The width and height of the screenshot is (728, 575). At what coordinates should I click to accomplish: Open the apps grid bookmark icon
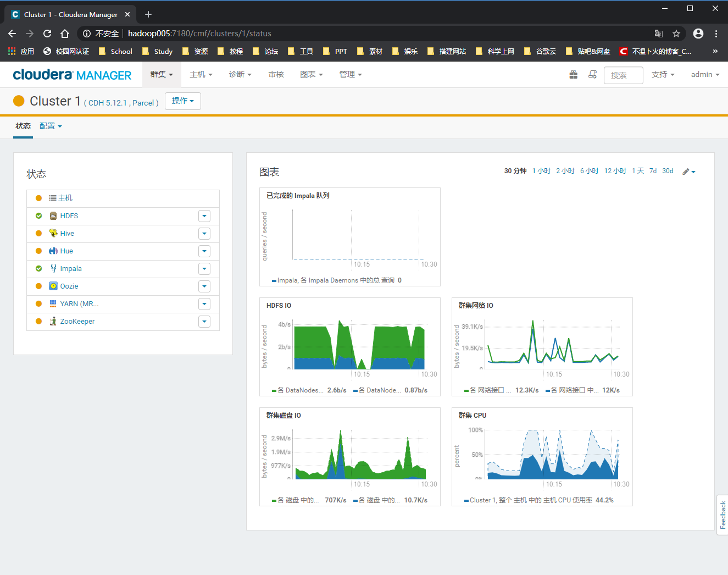(12, 51)
